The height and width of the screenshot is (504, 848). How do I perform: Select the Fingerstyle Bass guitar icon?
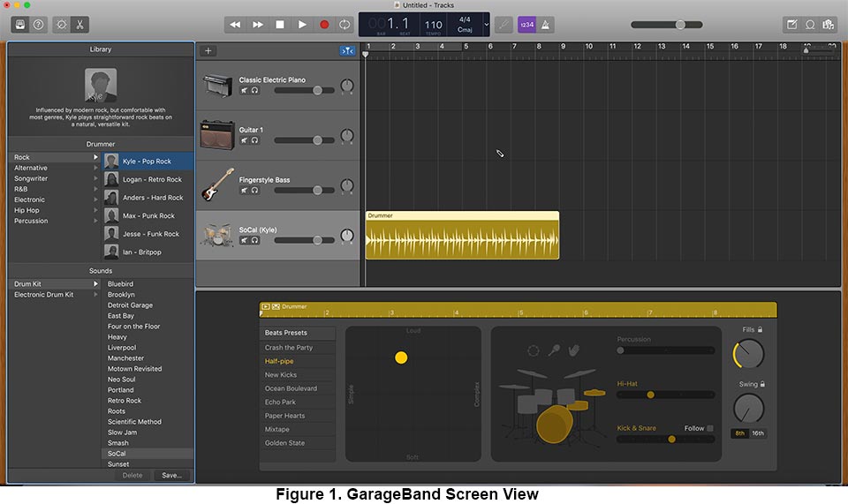217,184
